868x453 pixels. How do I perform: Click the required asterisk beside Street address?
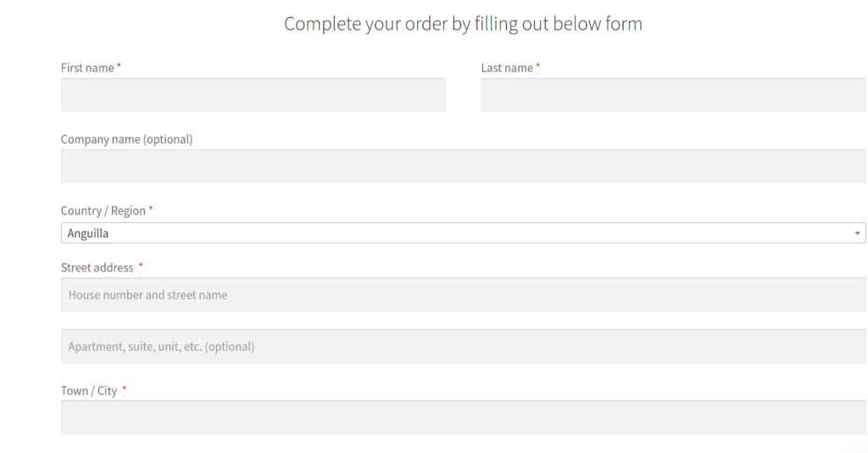141,266
